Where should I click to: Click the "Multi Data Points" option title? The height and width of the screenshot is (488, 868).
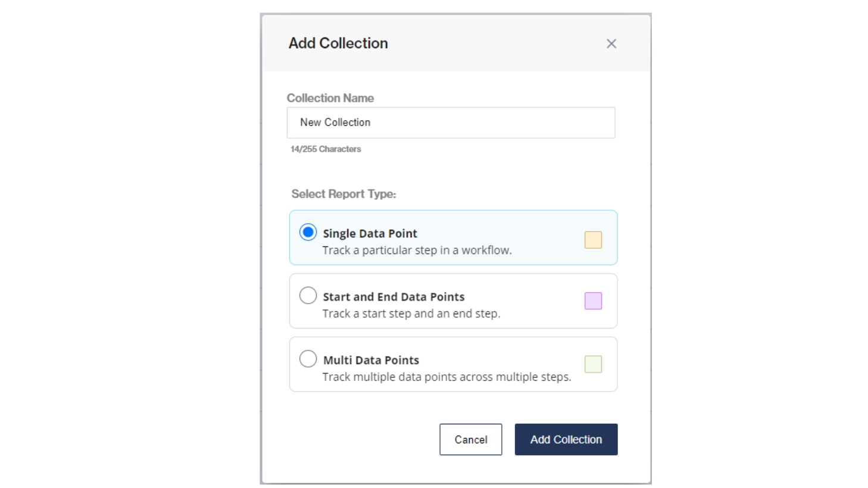pos(371,360)
